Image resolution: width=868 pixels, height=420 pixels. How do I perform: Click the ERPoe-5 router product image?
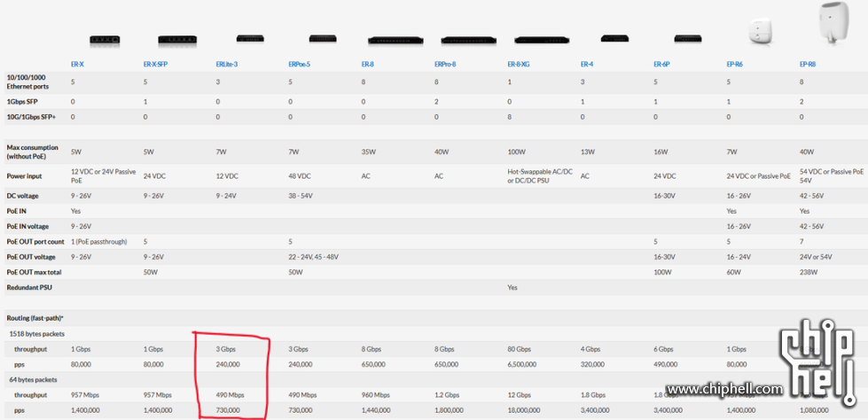(x=323, y=39)
